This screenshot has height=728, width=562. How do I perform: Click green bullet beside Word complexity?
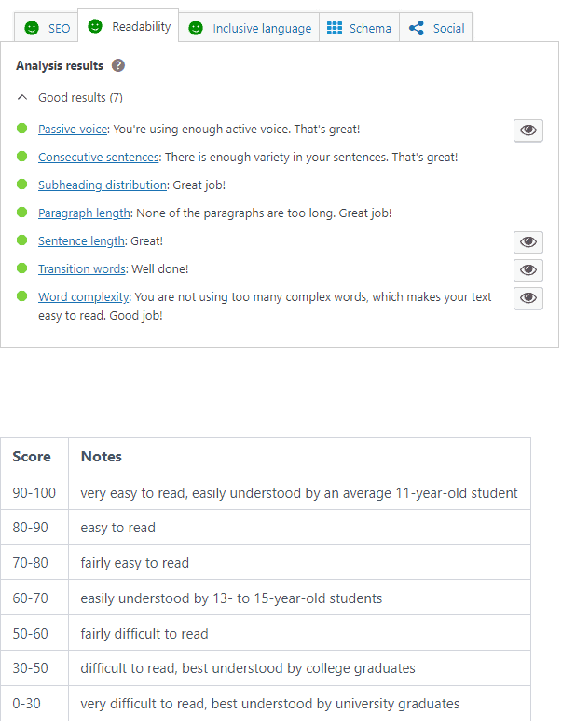(x=21, y=295)
